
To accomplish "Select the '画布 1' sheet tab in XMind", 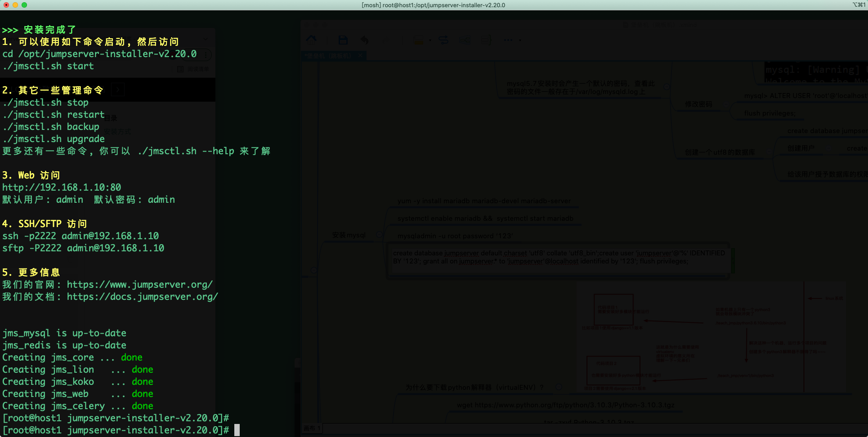I will click(312, 428).
